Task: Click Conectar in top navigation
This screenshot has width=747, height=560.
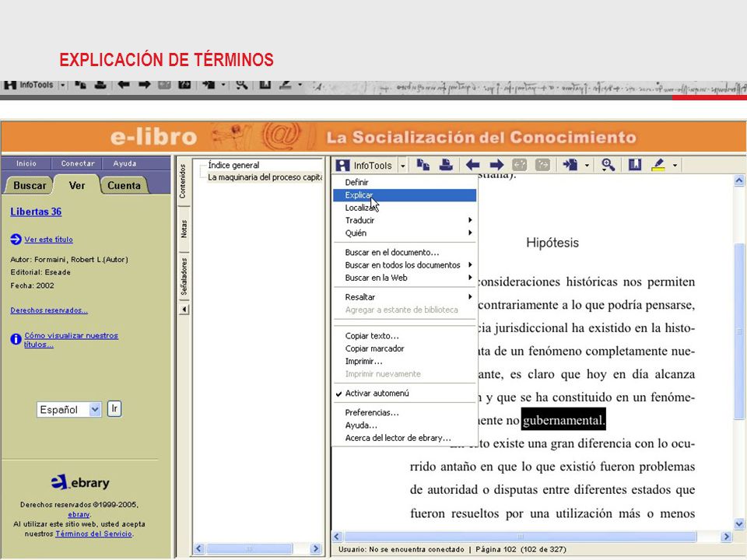Action: coord(78,163)
